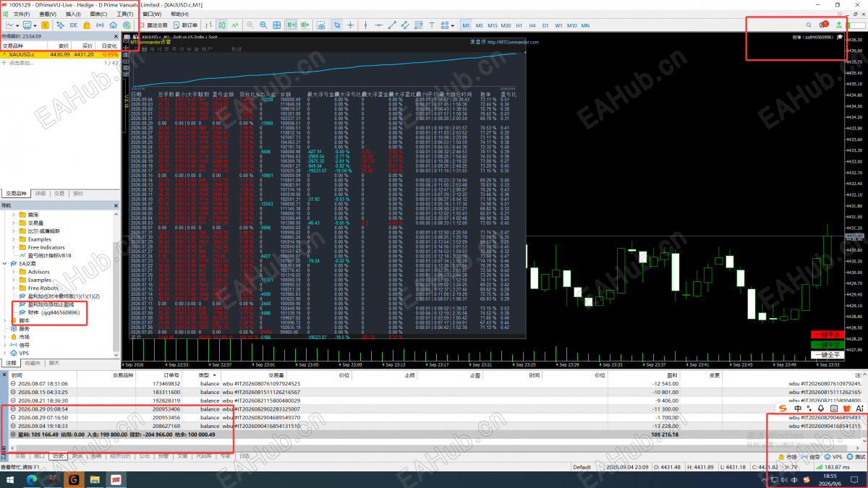The image size is (868, 488).
Task: Close the Market Watch panel
Action: point(116,35)
